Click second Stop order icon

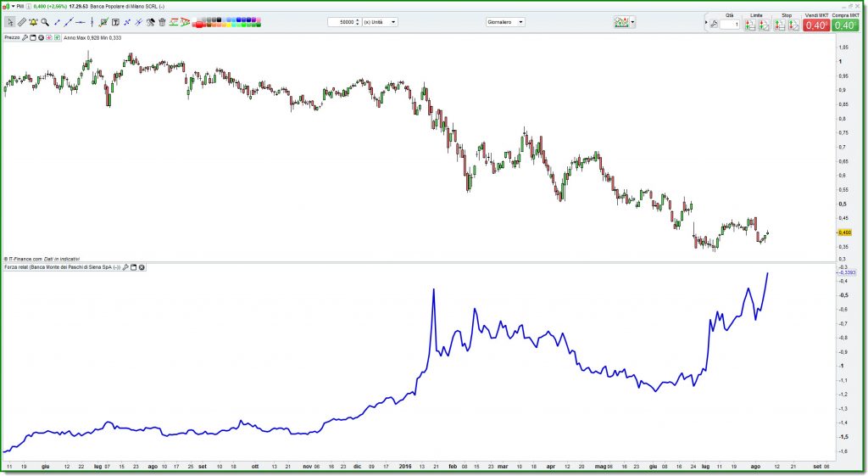793,25
